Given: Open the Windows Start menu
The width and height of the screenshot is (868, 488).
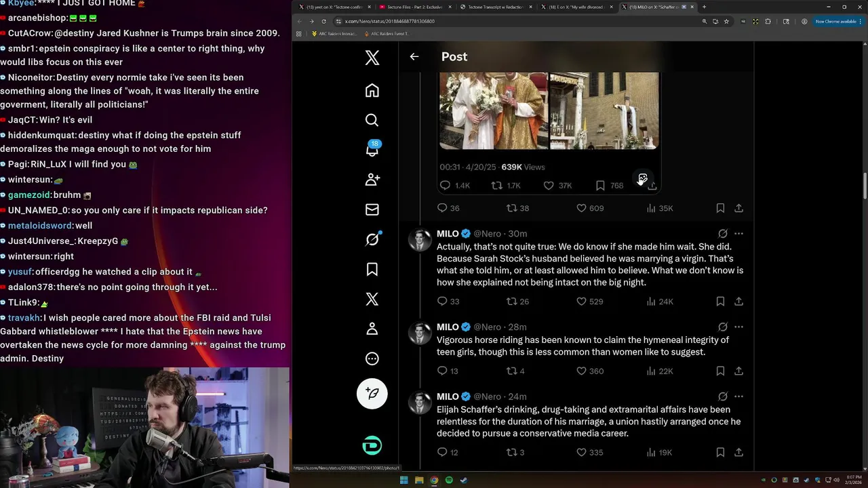Looking at the screenshot, I should coord(404,481).
